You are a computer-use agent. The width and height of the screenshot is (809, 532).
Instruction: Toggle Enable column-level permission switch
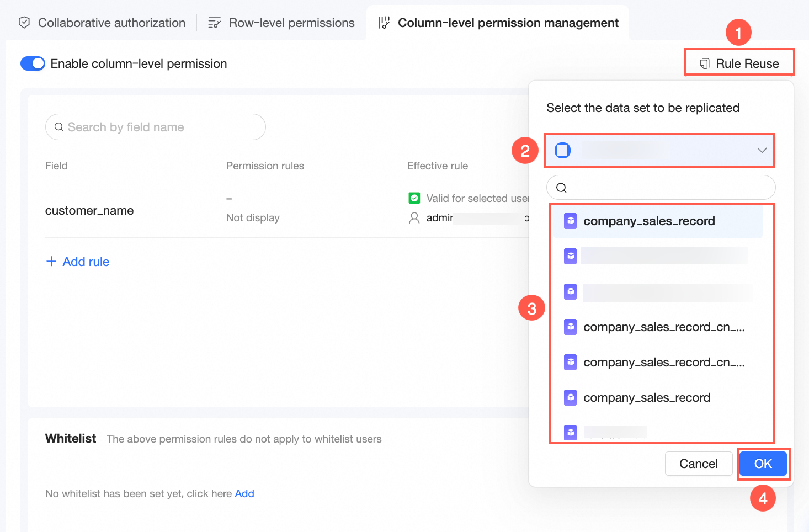click(x=33, y=63)
